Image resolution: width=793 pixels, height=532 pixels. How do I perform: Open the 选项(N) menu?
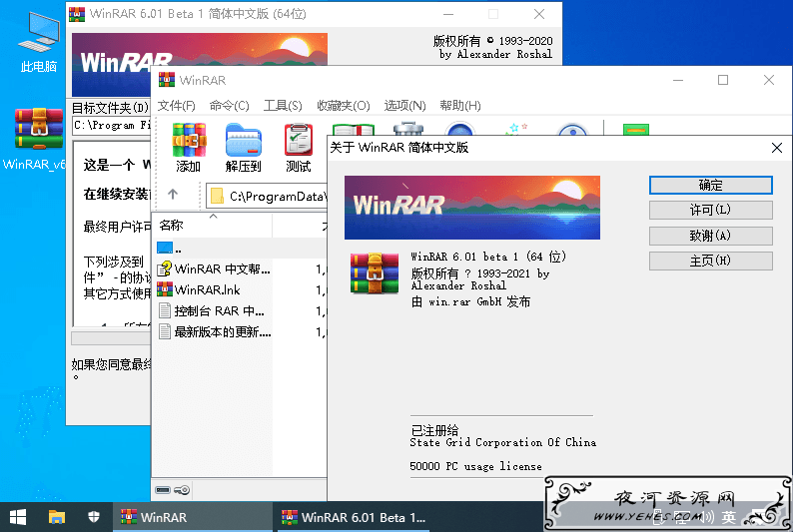pos(405,105)
